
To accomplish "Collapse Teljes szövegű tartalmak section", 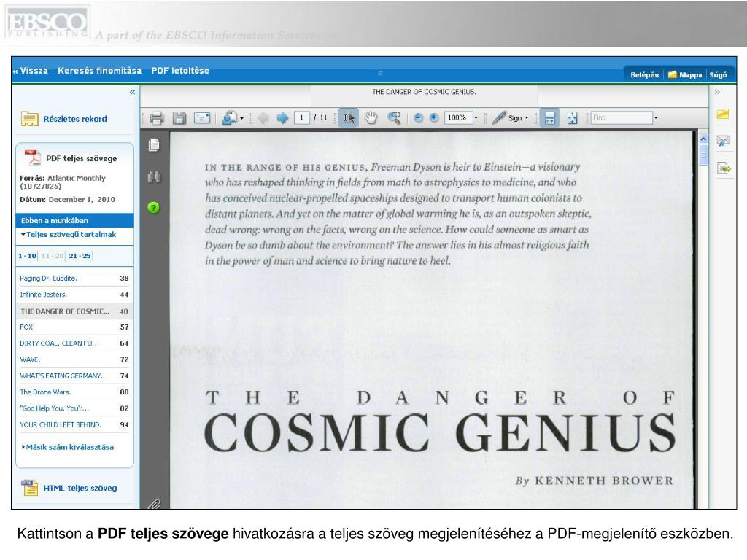I will (69, 234).
